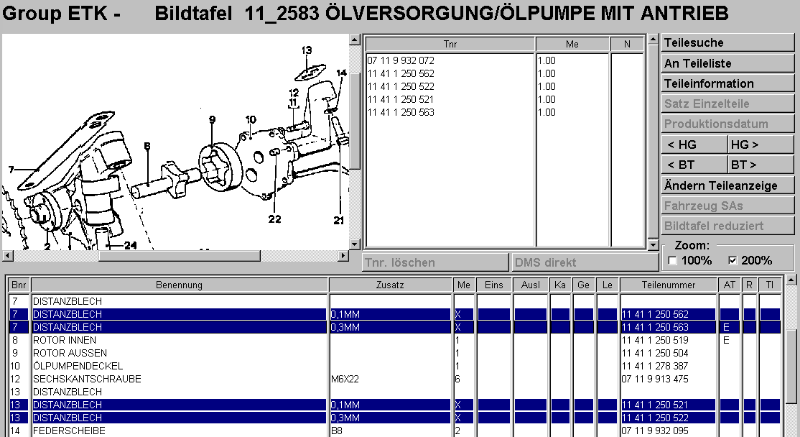The image size is (800, 437).
Task: Click the Teilenummer column header
Action: (668, 285)
